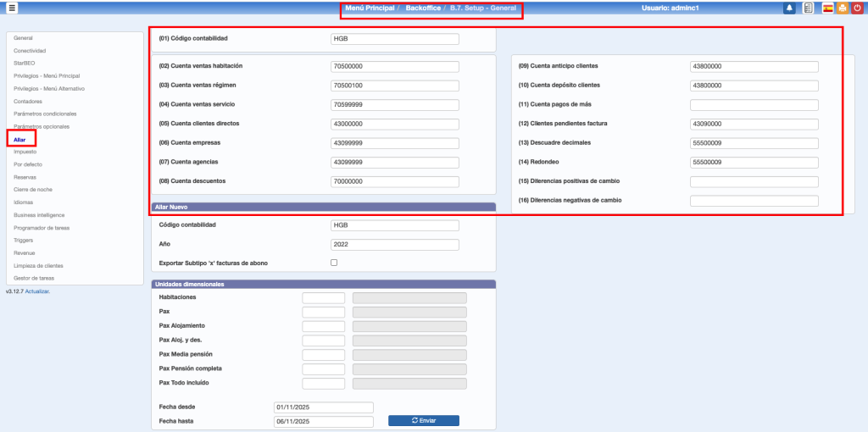Image resolution: width=868 pixels, height=432 pixels.
Task: Open the hamburger menu icon
Action: pyautogui.click(x=12, y=8)
